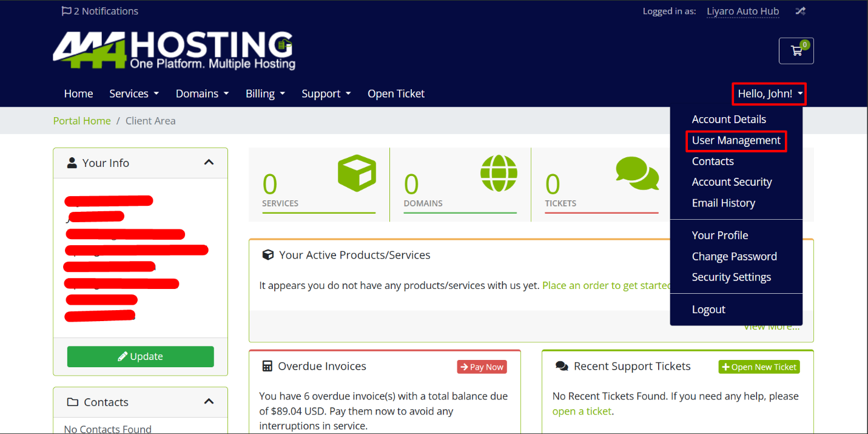
Task: Collapse the Contacts panel chevron
Action: pos(209,402)
